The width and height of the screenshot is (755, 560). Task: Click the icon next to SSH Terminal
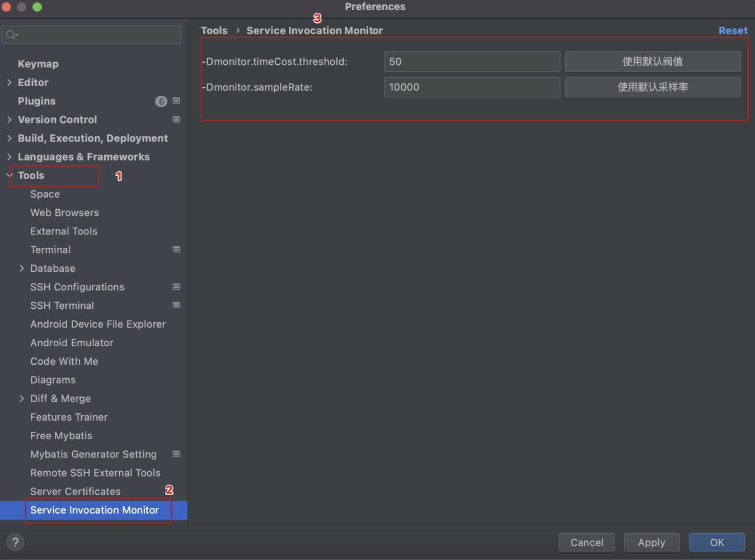click(176, 305)
